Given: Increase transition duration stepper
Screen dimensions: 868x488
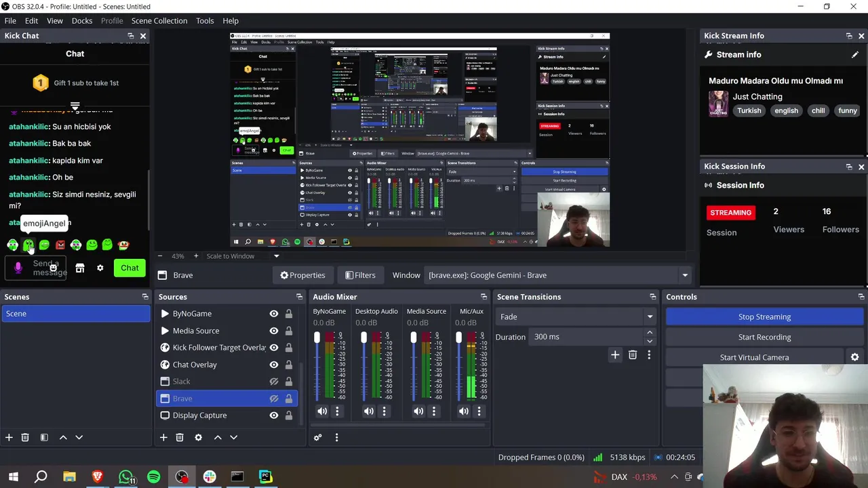Looking at the screenshot, I should point(650,333).
